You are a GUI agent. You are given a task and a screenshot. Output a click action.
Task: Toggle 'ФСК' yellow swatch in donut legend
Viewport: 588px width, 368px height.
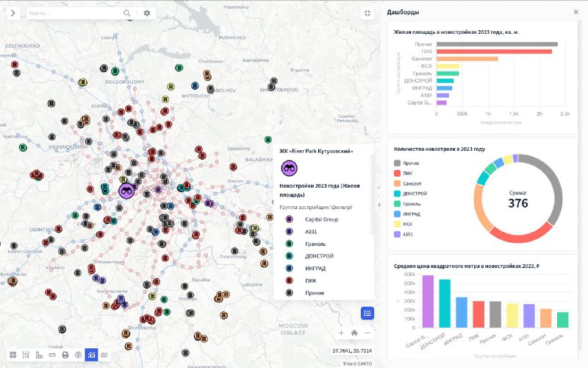(397, 224)
